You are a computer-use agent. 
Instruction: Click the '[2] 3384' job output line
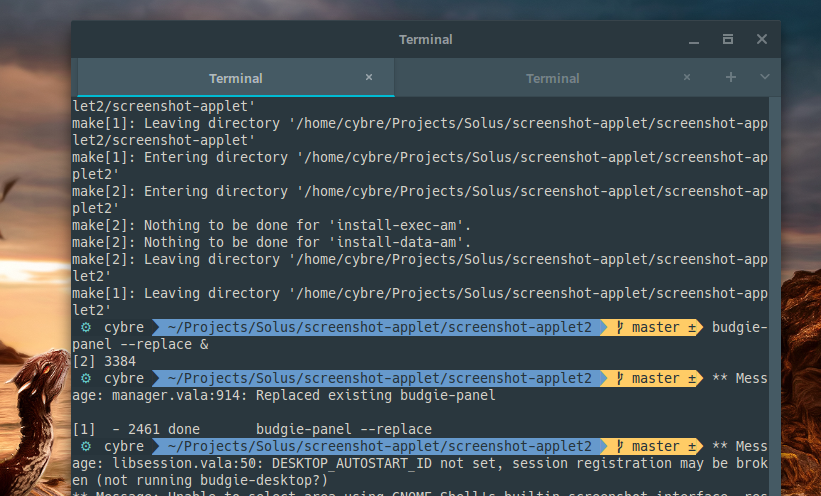tap(104, 361)
